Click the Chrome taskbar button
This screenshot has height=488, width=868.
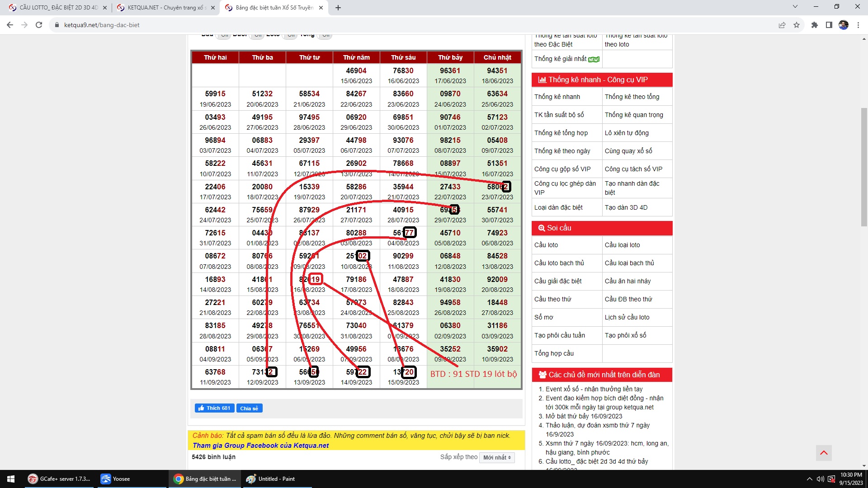205,479
